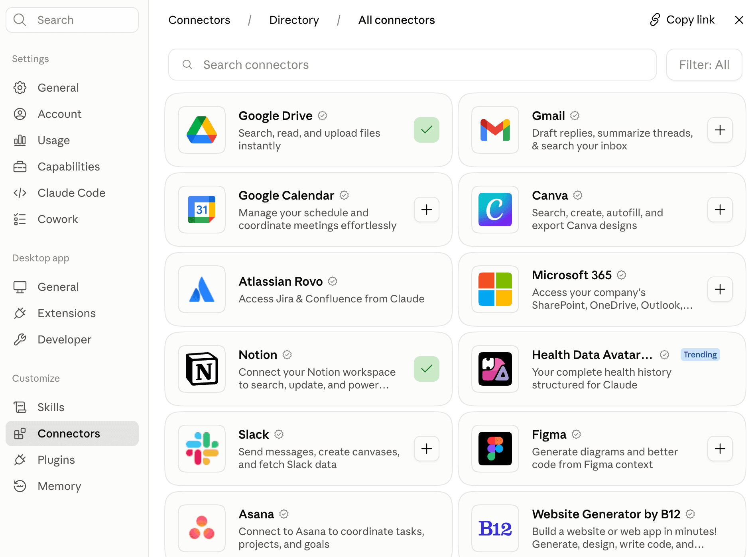This screenshot has height=557, width=756.
Task: Navigate to Directory breadcrumb
Action: coord(294,20)
